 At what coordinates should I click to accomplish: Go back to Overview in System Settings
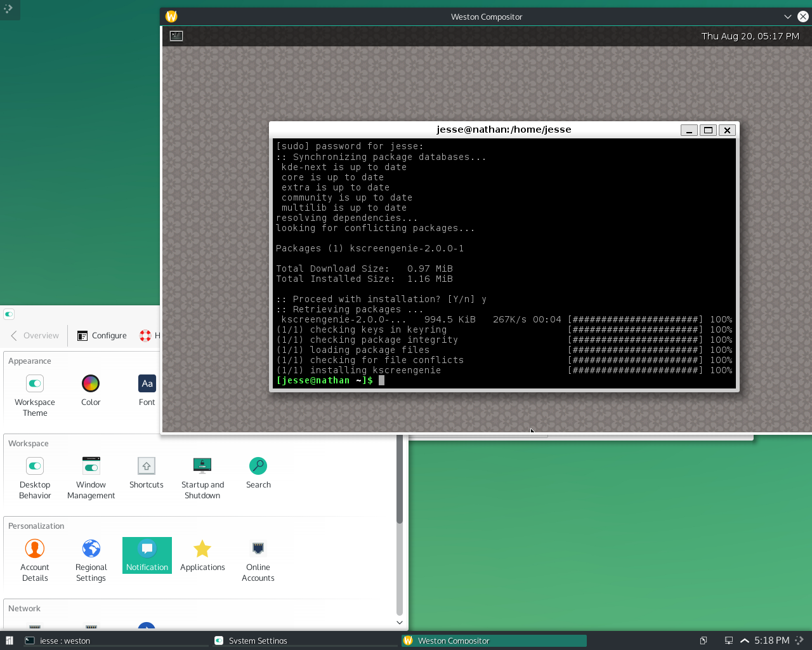[35, 335]
